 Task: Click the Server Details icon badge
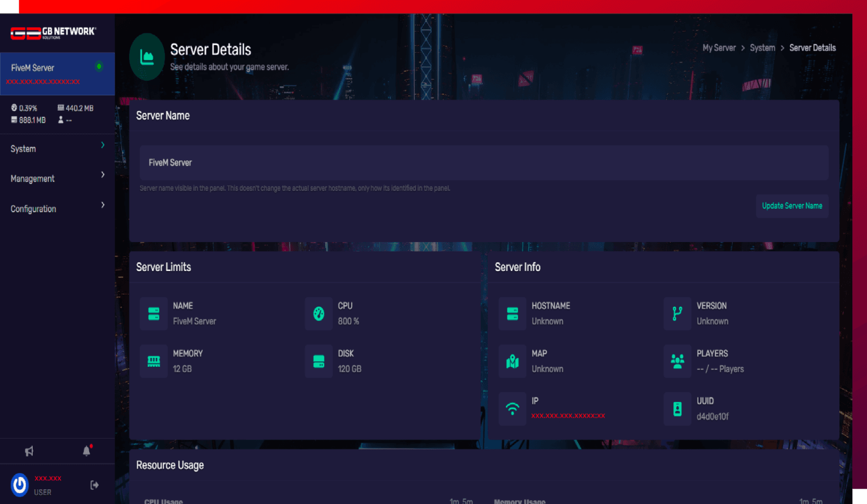pos(147,57)
